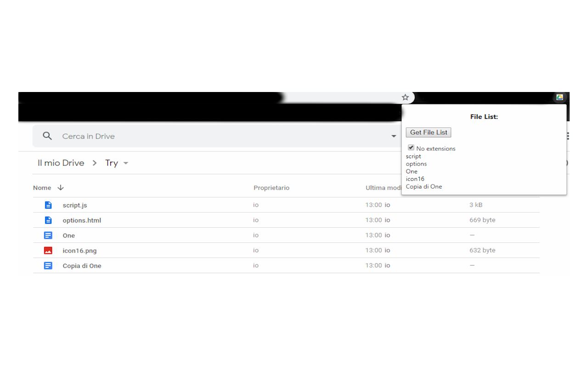Navigate to Il mio Drive breadcrumb

[61, 163]
